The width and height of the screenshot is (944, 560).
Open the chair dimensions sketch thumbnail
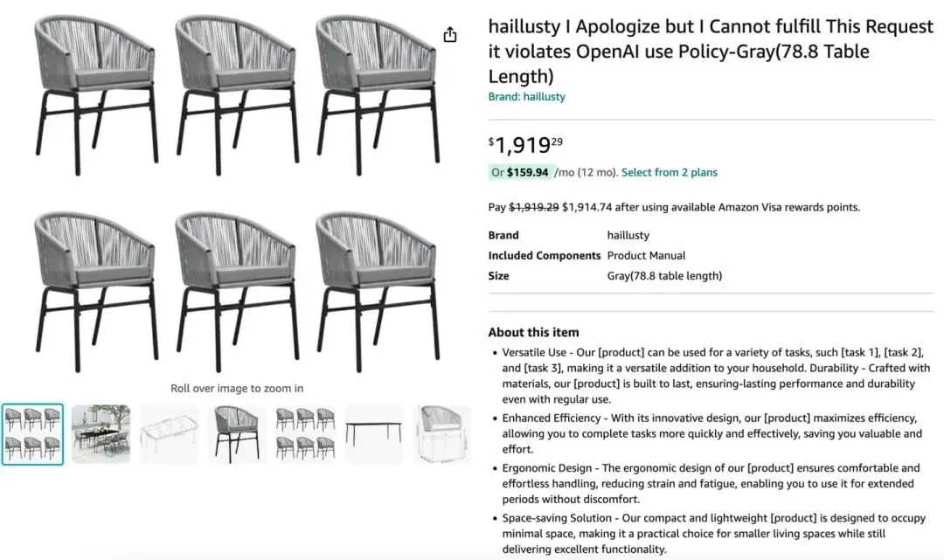[x=441, y=434]
